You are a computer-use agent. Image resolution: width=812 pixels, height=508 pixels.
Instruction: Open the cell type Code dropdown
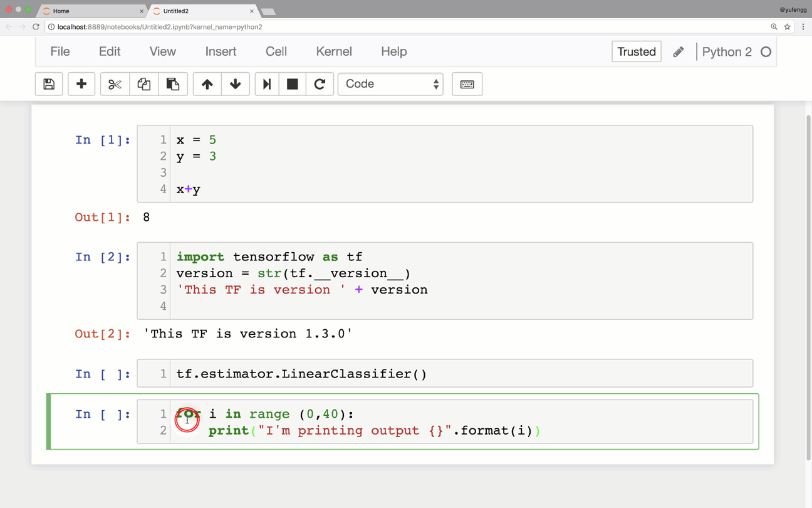click(x=390, y=84)
